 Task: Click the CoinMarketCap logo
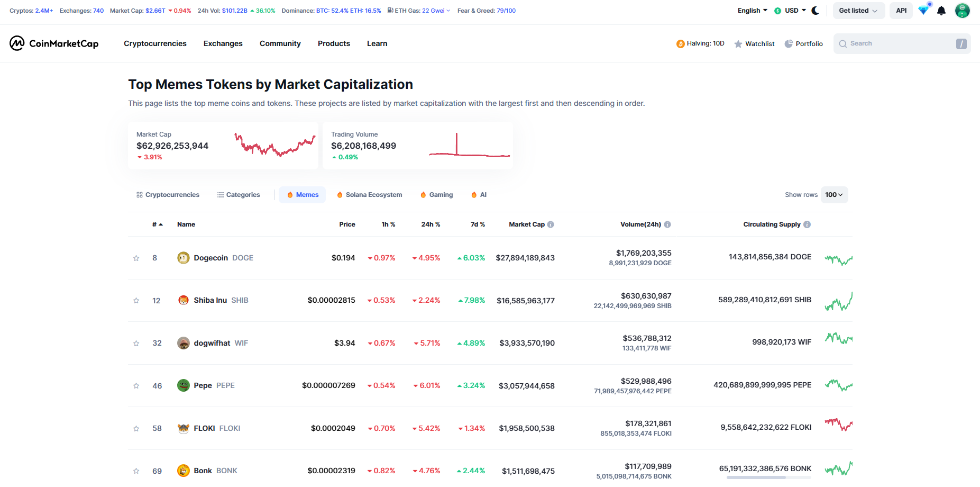point(54,43)
